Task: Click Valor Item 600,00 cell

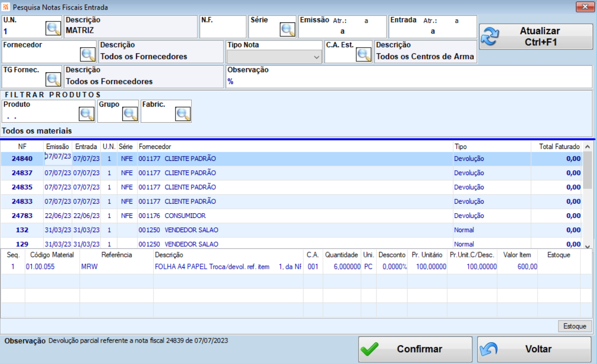Action: tap(517, 267)
